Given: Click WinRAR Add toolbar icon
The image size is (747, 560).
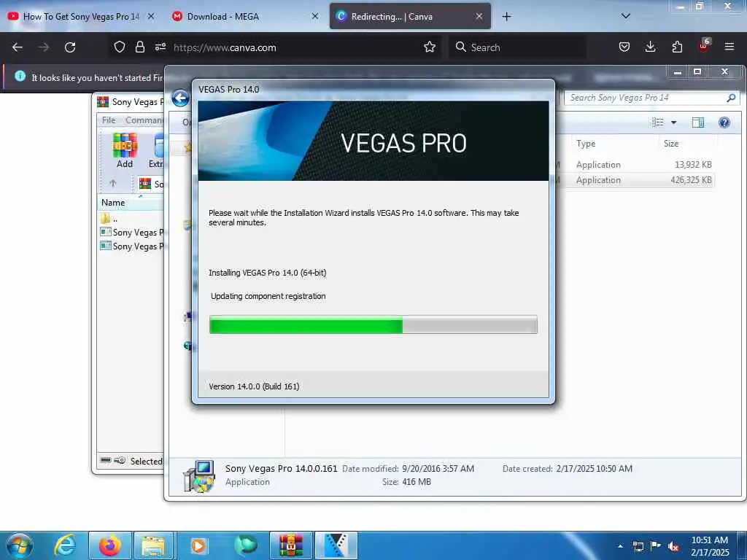Looking at the screenshot, I should [x=125, y=151].
